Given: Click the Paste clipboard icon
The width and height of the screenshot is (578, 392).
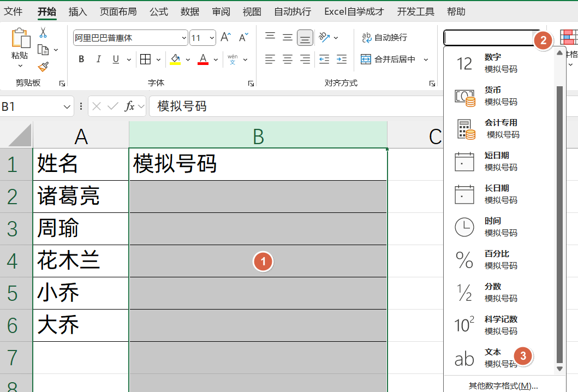Looking at the screenshot, I should pyautogui.click(x=21, y=38).
